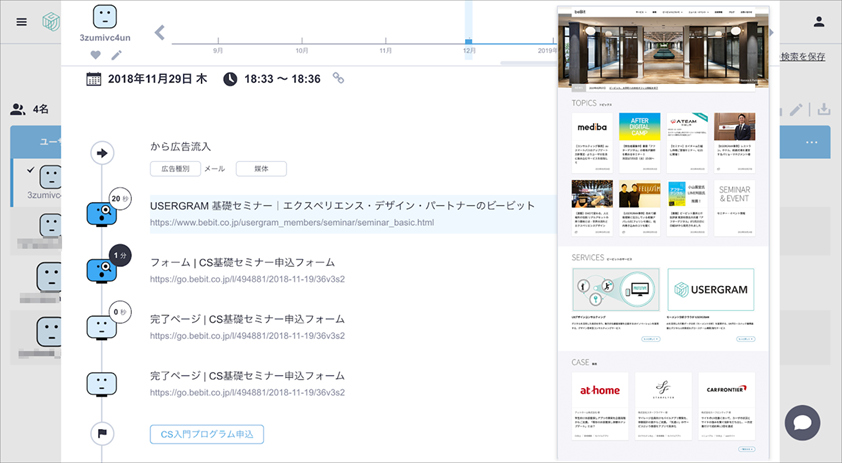Click the ad inflow arrow icon
The width and height of the screenshot is (842, 463).
click(x=102, y=153)
